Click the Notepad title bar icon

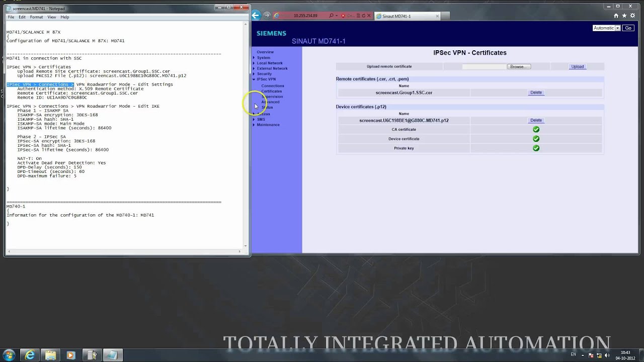(x=9, y=9)
